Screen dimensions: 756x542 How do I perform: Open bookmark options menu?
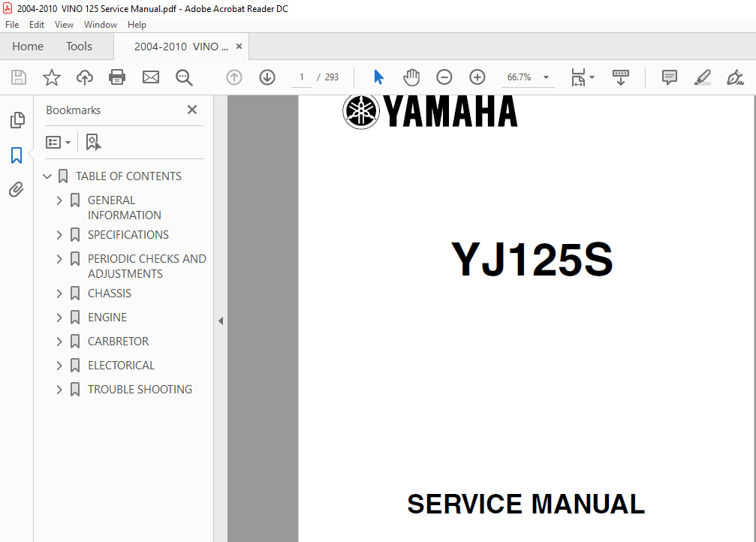coord(58,142)
